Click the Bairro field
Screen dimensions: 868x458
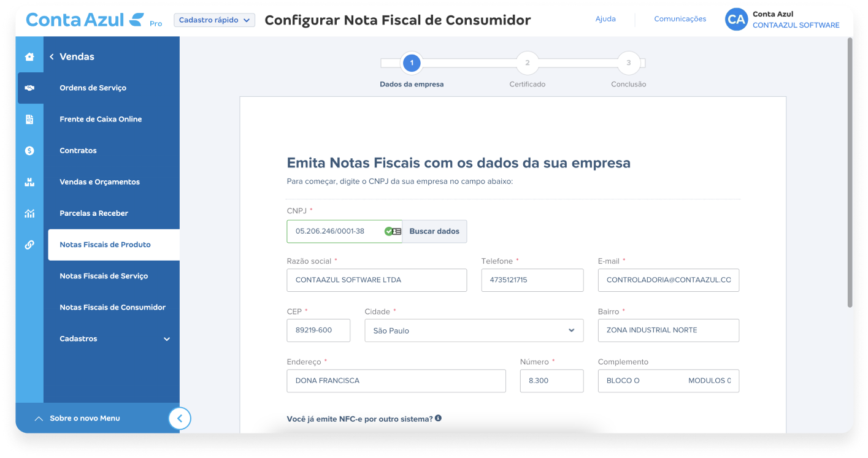669,330
